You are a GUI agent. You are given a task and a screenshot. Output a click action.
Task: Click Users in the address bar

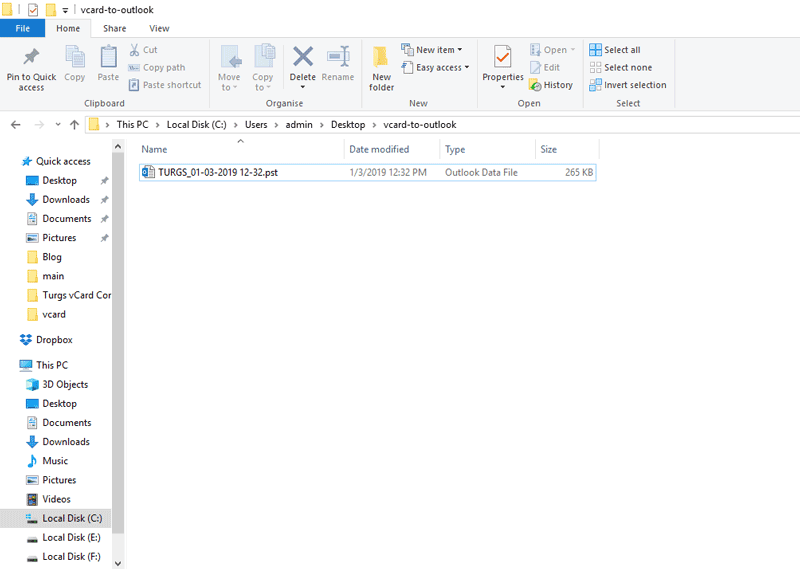(x=256, y=125)
